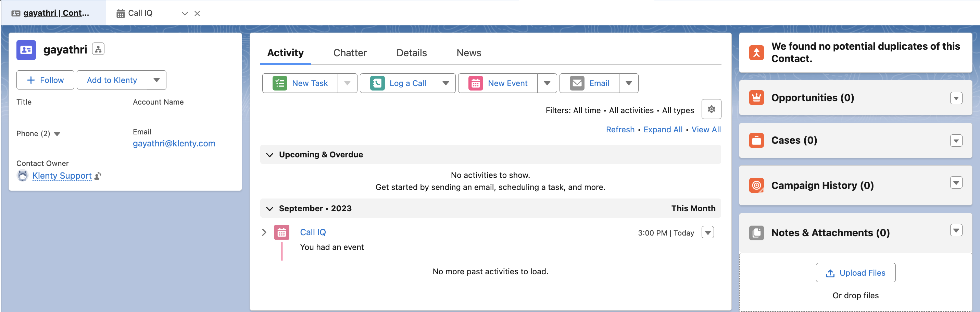
Task: Switch to the News tab
Action: click(469, 53)
